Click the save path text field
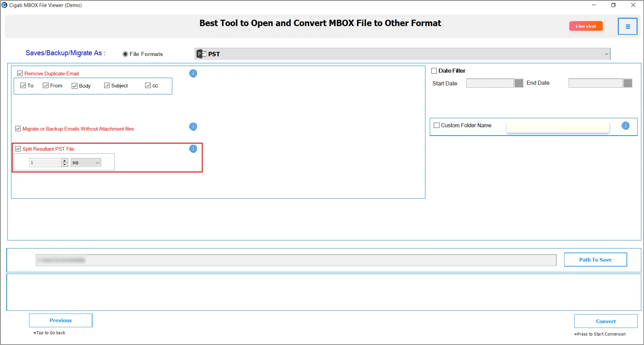The height and width of the screenshot is (345, 644). tap(296, 260)
